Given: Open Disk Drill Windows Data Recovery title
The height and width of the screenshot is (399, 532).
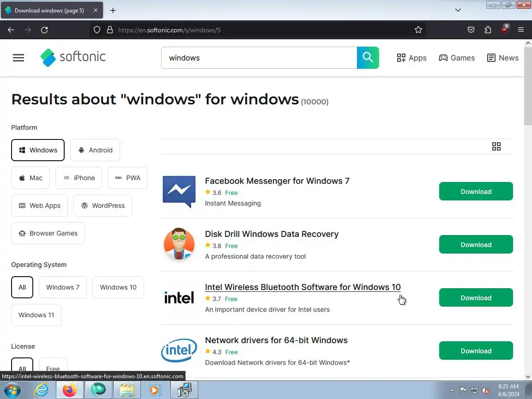Looking at the screenshot, I should click(x=272, y=234).
